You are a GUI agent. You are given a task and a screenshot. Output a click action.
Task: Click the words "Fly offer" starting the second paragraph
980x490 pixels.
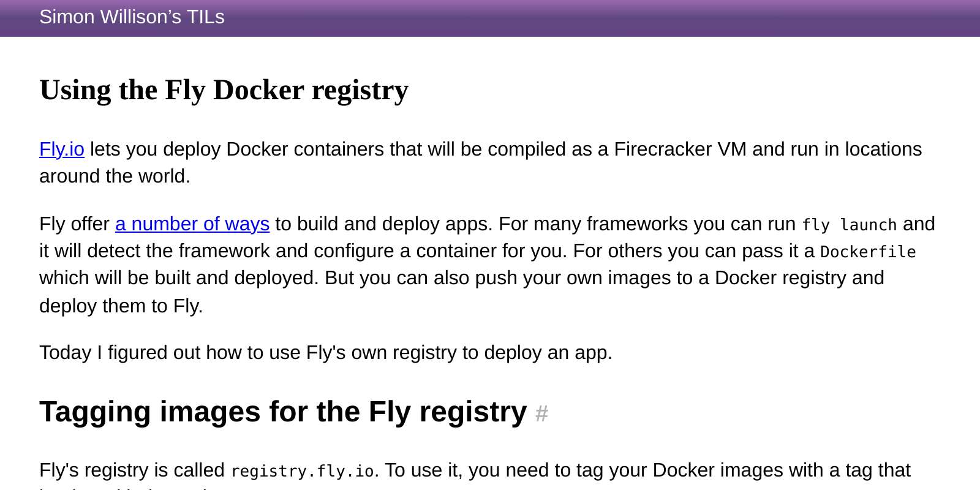tap(74, 224)
